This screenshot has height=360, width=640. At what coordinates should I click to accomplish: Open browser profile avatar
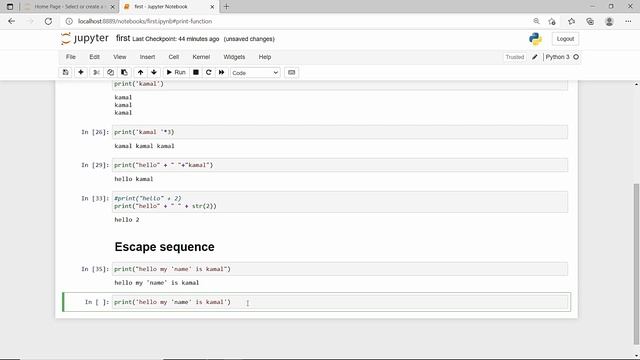click(x=609, y=21)
